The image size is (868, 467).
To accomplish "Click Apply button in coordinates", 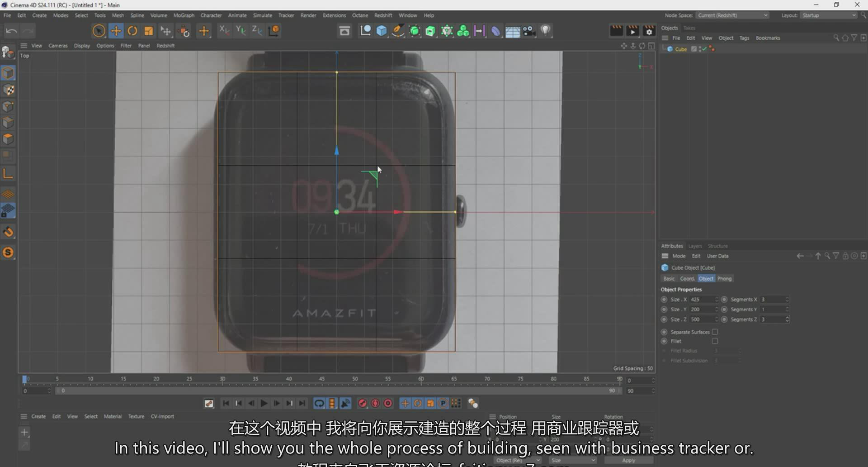I will [x=628, y=461].
